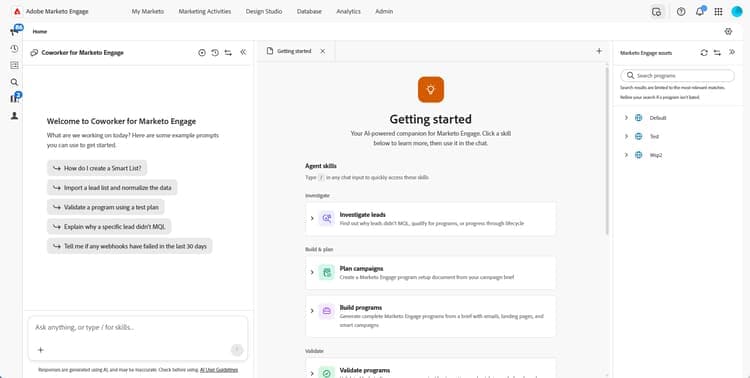The image size is (750, 378).
Task: Close the Getting started tab
Action: tap(322, 51)
